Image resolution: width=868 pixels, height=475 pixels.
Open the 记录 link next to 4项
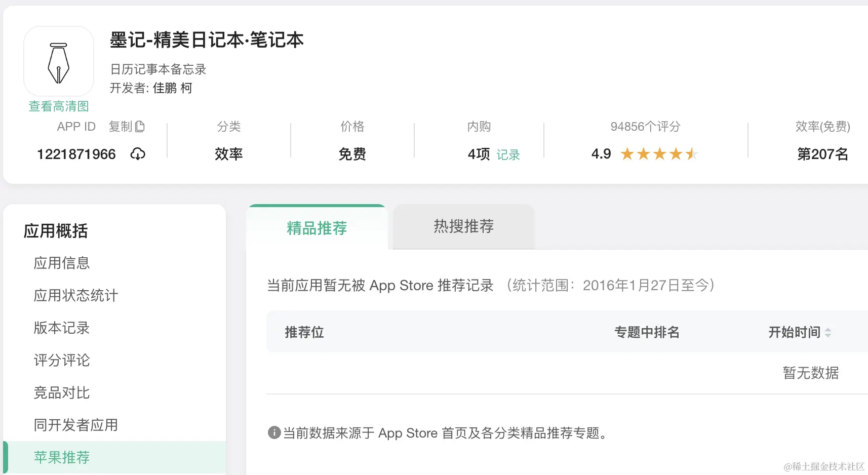[508, 154]
